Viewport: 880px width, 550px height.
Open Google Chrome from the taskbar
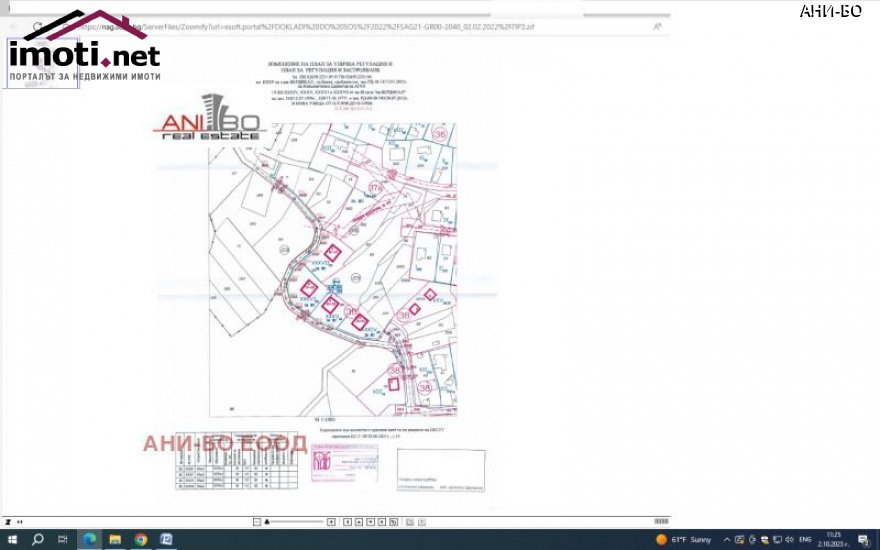pos(141,539)
